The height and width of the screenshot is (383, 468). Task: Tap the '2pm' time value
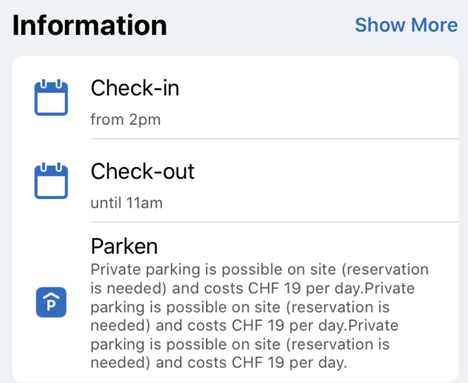(x=145, y=120)
